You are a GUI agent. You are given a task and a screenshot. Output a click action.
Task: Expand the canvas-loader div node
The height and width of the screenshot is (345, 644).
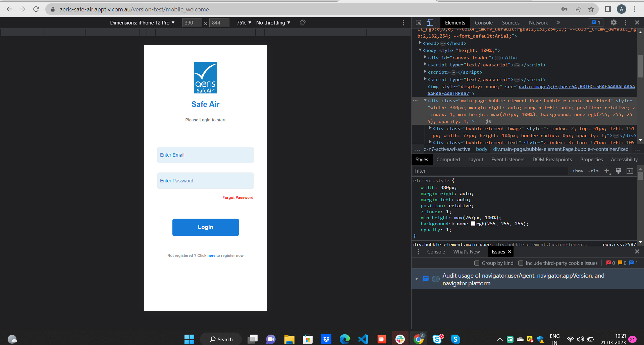[425, 57]
